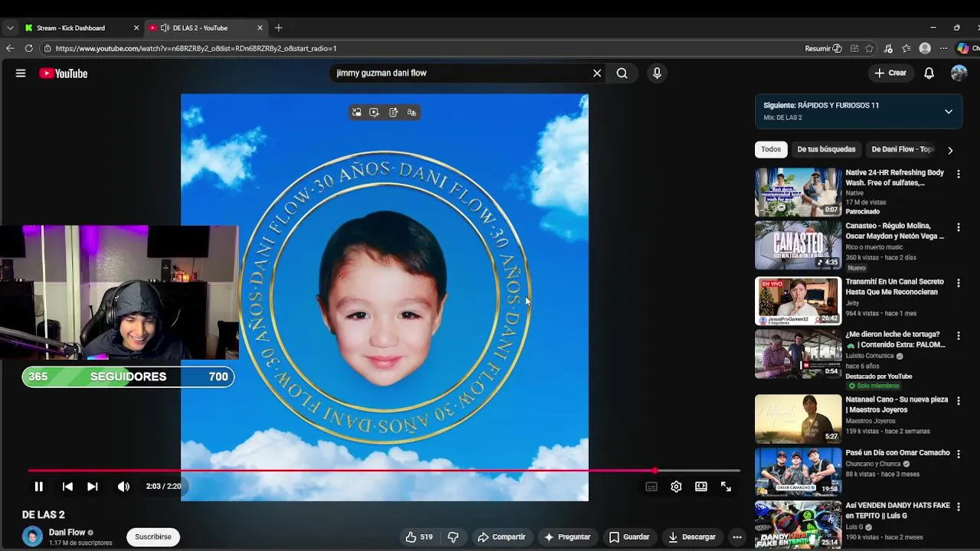Go to YouTube home via logo
The image size is (980, 551).
[64, 73]
